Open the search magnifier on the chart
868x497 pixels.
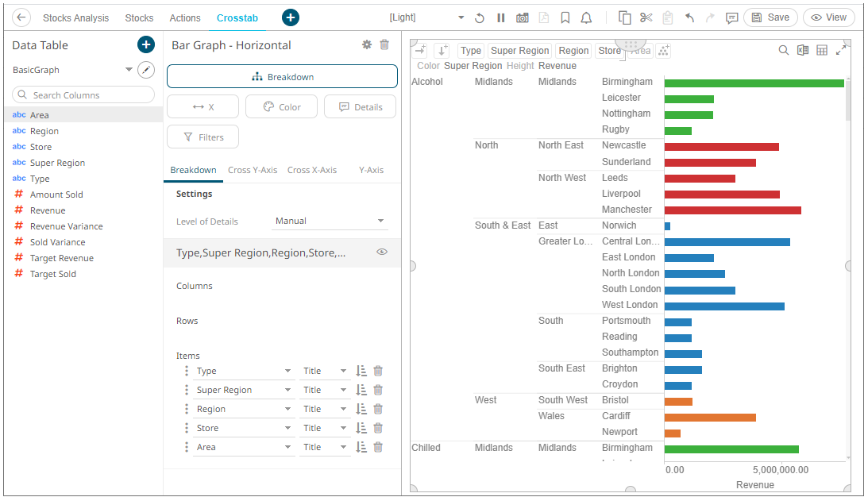click(x=783, y=50)
